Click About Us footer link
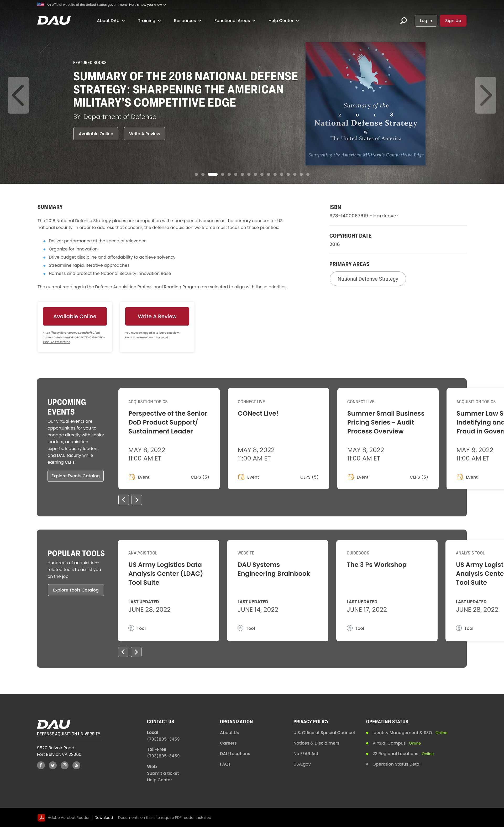The width and height of the screenshot is (504, 827). click(x=229, y=732)
